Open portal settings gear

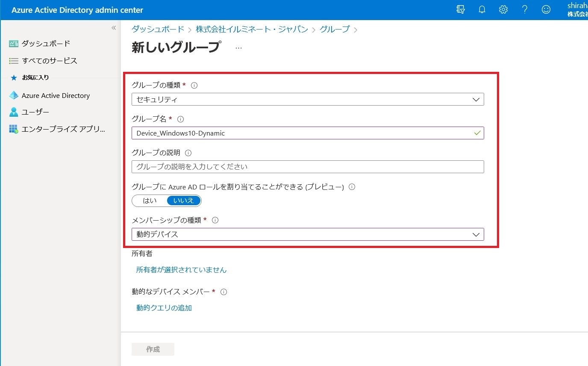(x=503, y=9)
